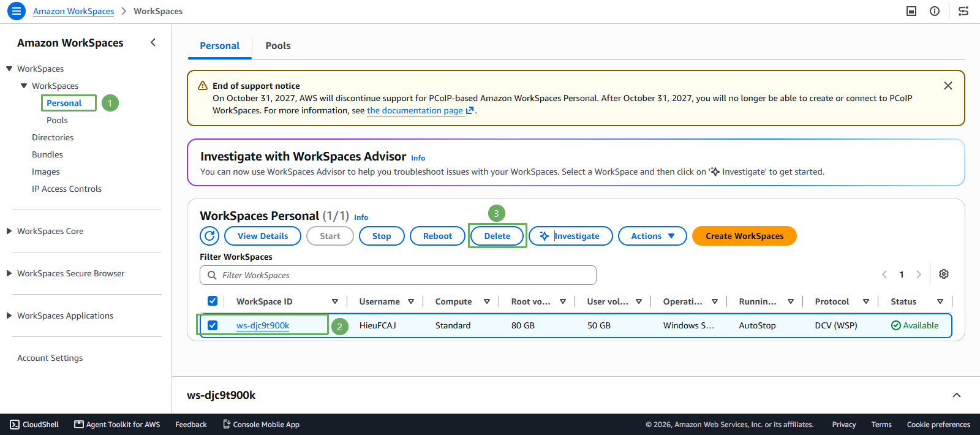Toggle the select-all WorkSpaces header checkbox
This screenshot has height=435, width=980.
pyautogui.click(x=213, y=301)
